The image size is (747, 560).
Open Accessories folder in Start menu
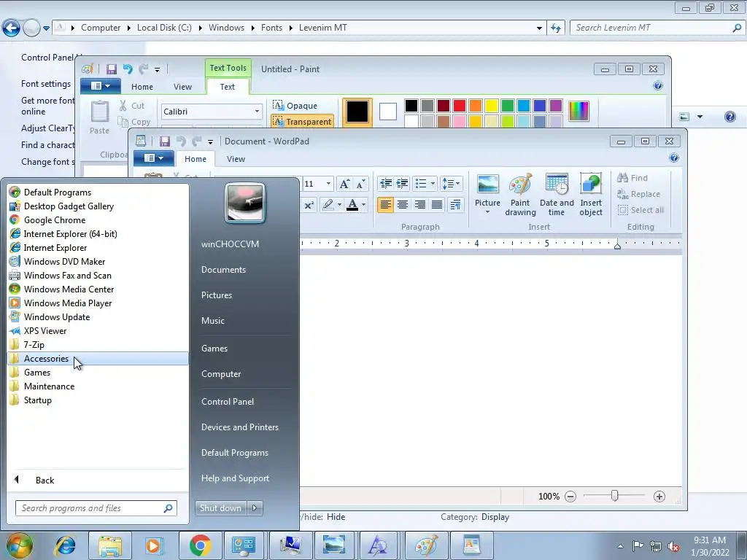(98, 359)
